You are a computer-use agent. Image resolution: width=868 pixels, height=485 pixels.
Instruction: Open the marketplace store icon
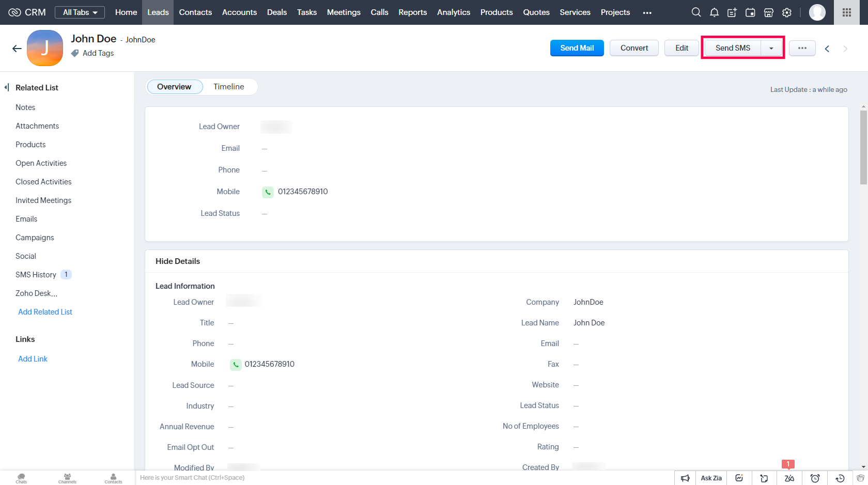tap(768, 12)
